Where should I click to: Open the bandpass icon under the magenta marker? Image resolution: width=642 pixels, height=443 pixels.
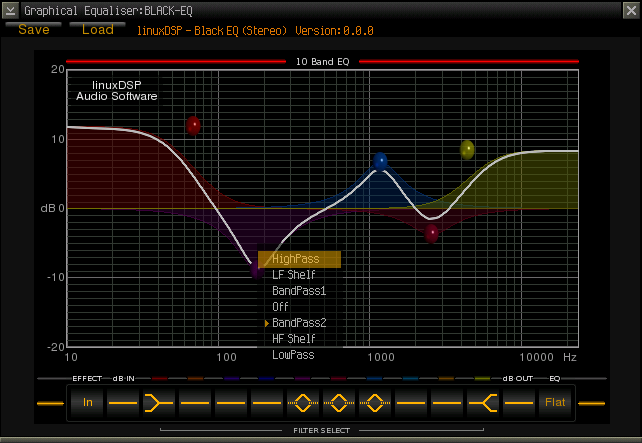303,403
